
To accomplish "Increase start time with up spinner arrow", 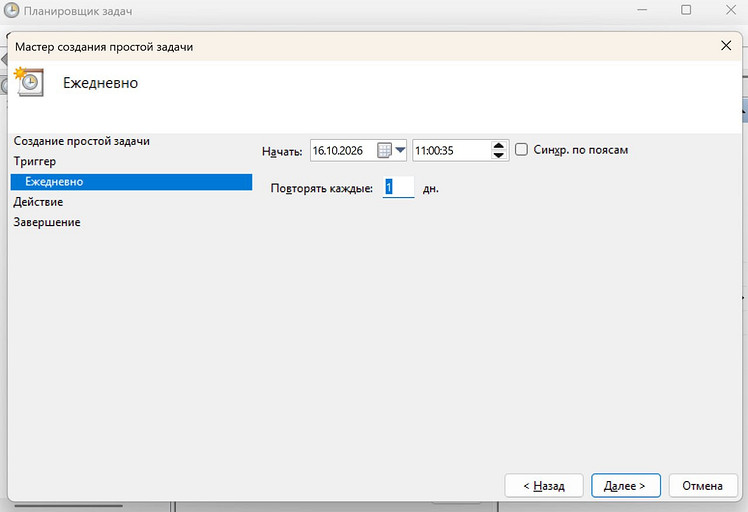I will pyautogui.click(x=499, y=146).
